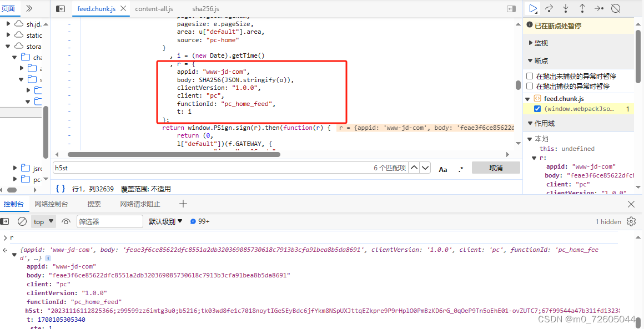Click the Step into next function call icon
This screenshot has width=644, height=329.
click(565, 8)
